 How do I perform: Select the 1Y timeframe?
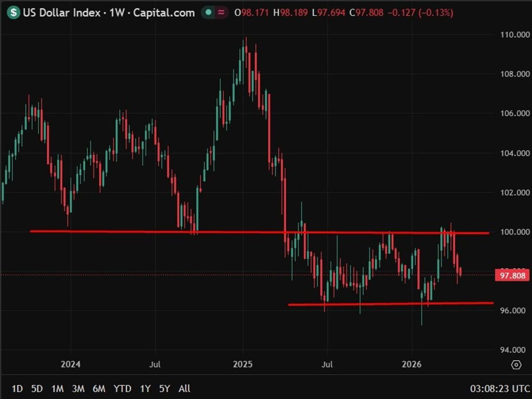[x=145, y=388]
